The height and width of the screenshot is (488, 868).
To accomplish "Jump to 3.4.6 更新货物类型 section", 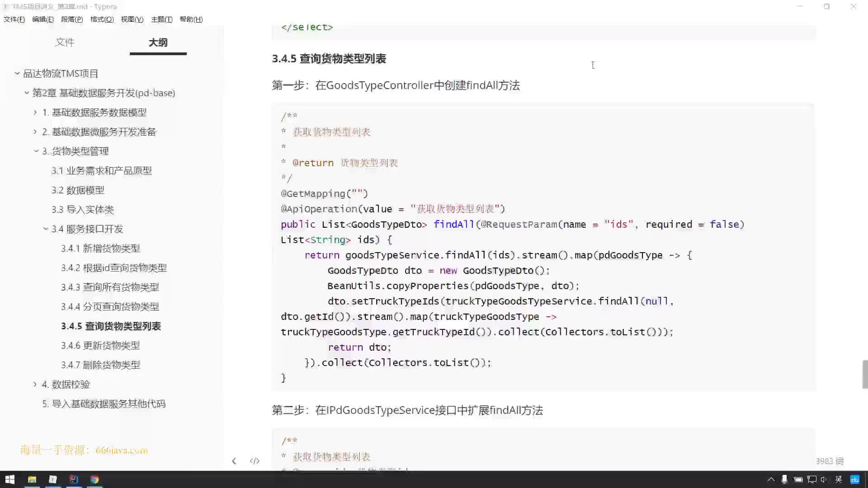I will (100, 345).
